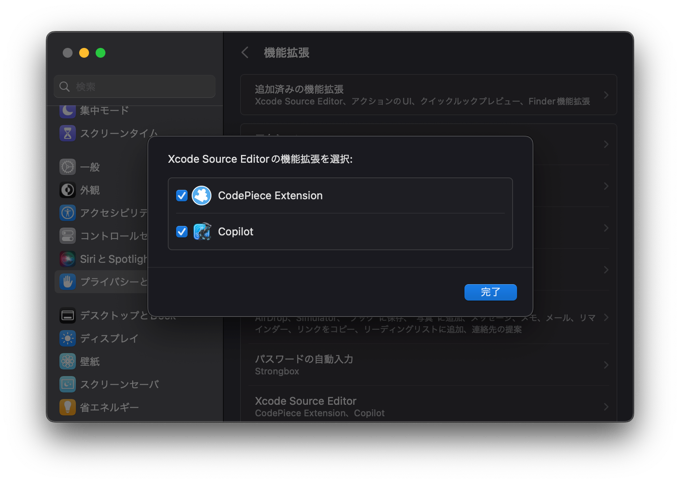Click the パスワードの自動入力 title

coord(304,359)
